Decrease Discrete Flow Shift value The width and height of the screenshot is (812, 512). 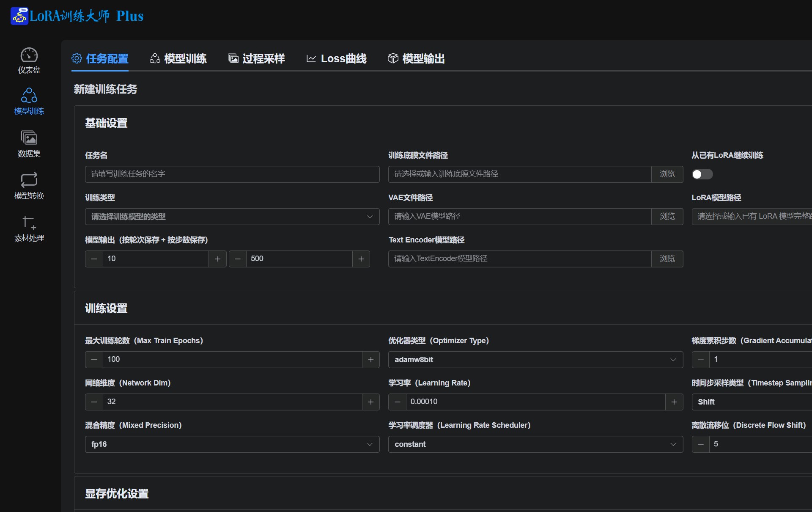click(x=701, y=444)
